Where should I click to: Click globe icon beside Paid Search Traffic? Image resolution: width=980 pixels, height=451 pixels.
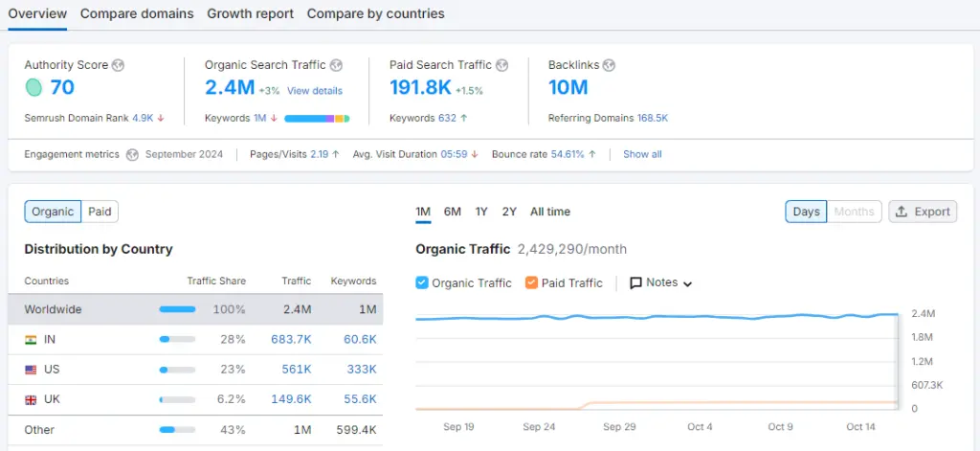coord(502,65)
